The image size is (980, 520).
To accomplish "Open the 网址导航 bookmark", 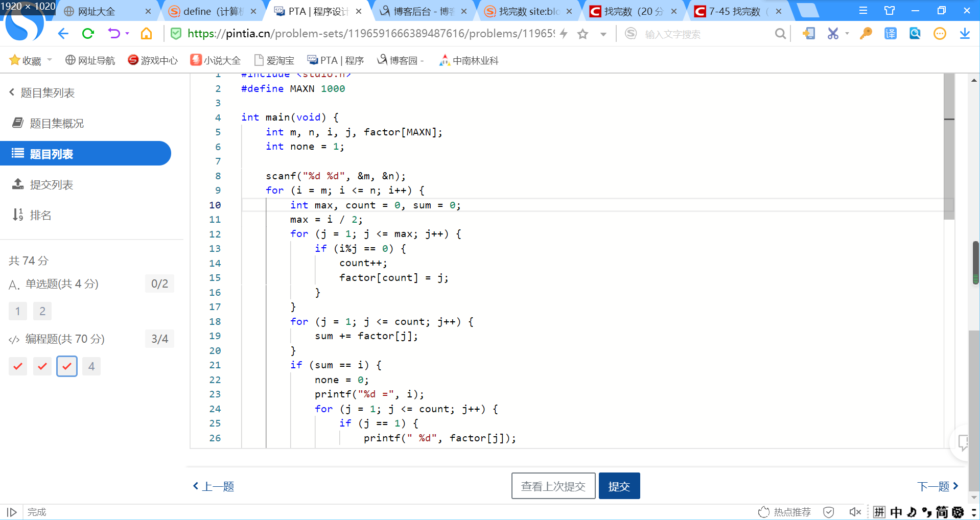I will tap(90, 60).
